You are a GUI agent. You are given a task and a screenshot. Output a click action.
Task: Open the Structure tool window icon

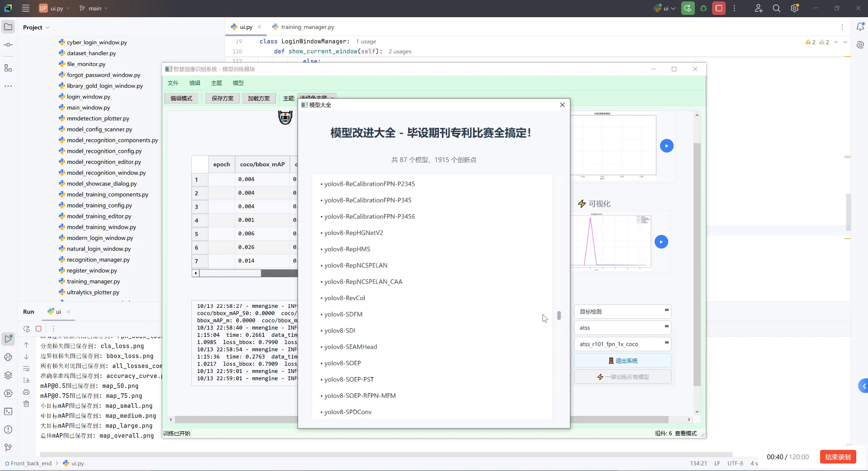coord(8,68)
